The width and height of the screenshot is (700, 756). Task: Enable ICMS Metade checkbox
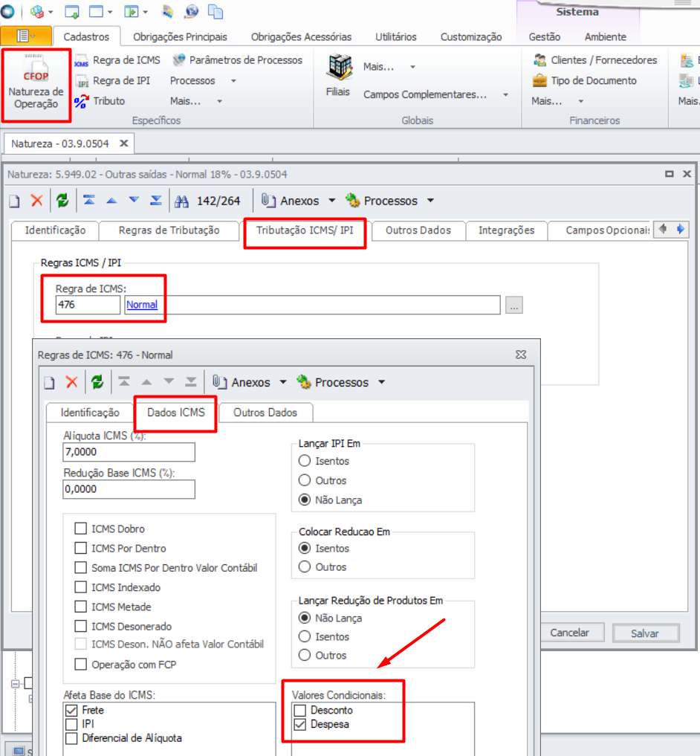click(x=80, y=607)
